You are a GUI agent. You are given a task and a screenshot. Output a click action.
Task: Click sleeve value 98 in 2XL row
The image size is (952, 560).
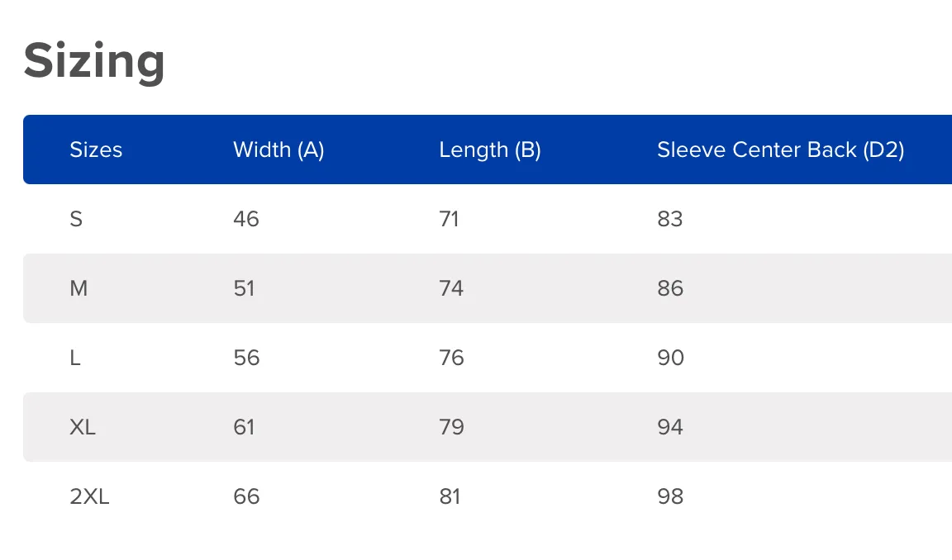pyautogui.click(x=670, y=497)
